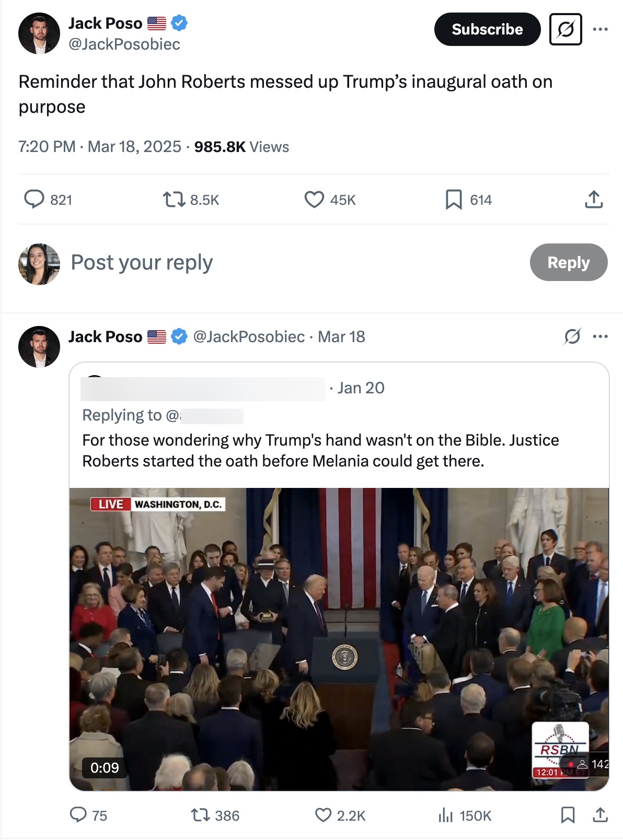Click the gray Reply button
This screenshot has height=840, width=623.
click(568, 262)
